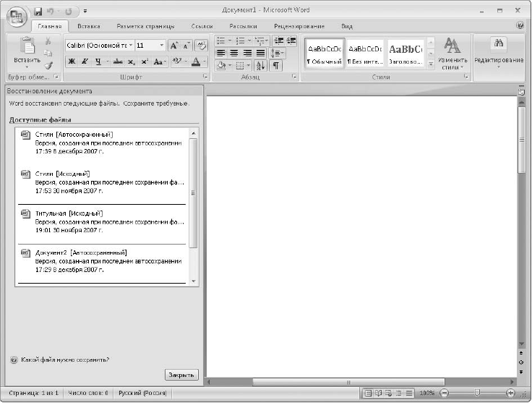Align text to the left
Screen dimensions: 532x403
(x=221, y=54)
